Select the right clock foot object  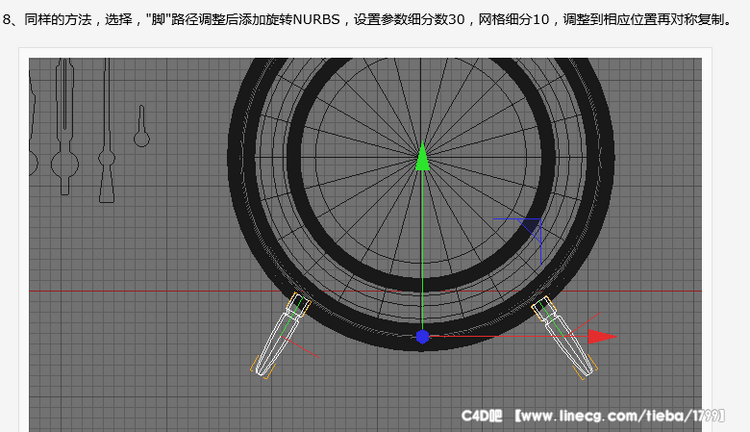coord(565,337)
